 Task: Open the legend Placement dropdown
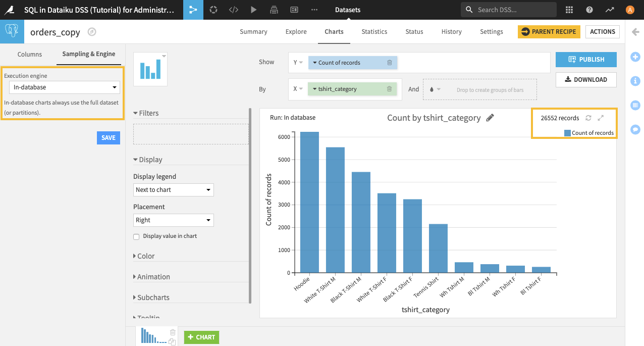point(173,220)
